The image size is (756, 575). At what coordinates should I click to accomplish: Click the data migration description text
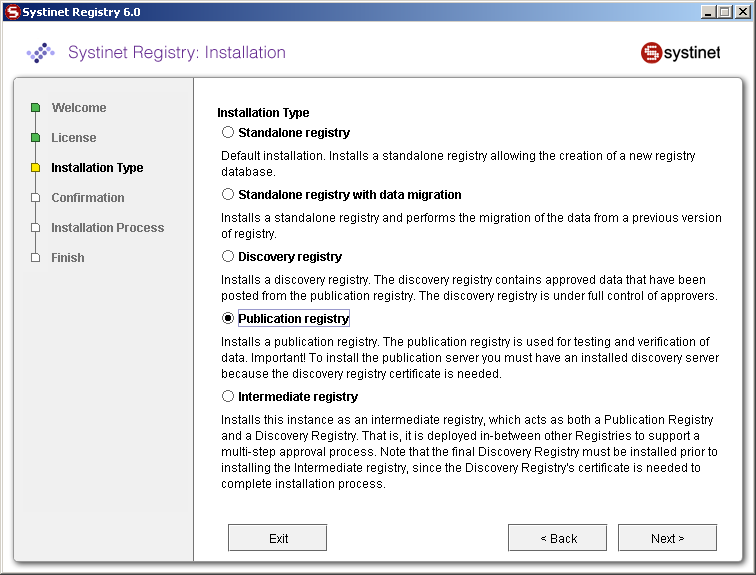[x=471, y=226]
